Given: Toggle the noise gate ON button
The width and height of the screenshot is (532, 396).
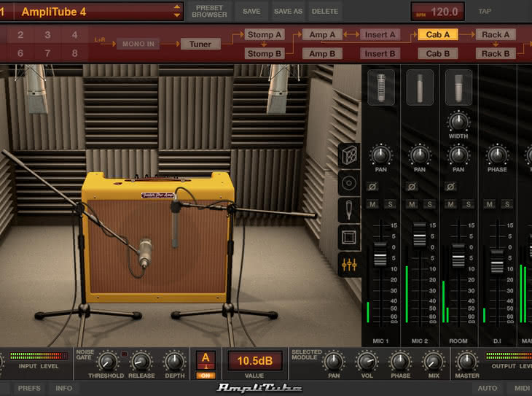Looking at the screenshot, I should [x=206, y=376].
